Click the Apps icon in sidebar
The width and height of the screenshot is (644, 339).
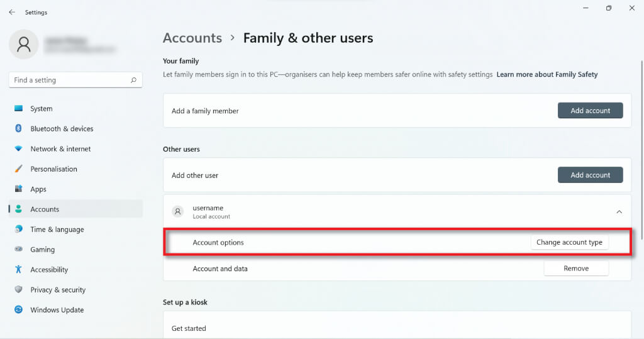[x=18, y=189]
